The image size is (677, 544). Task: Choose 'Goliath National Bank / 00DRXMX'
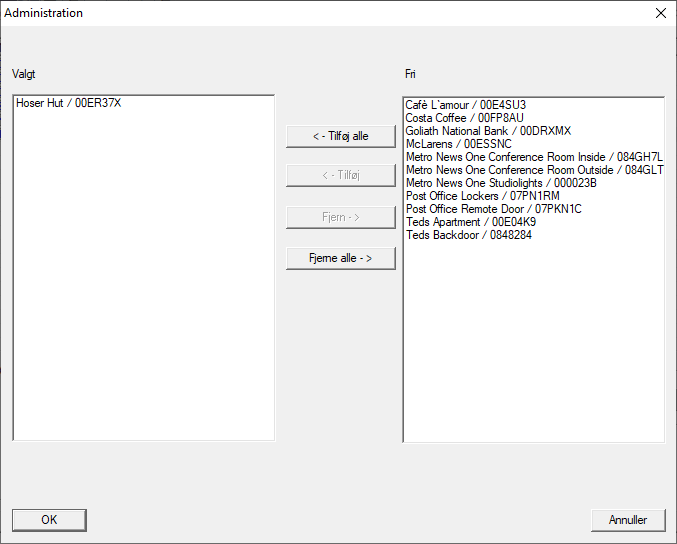click(x=488, y=131)
